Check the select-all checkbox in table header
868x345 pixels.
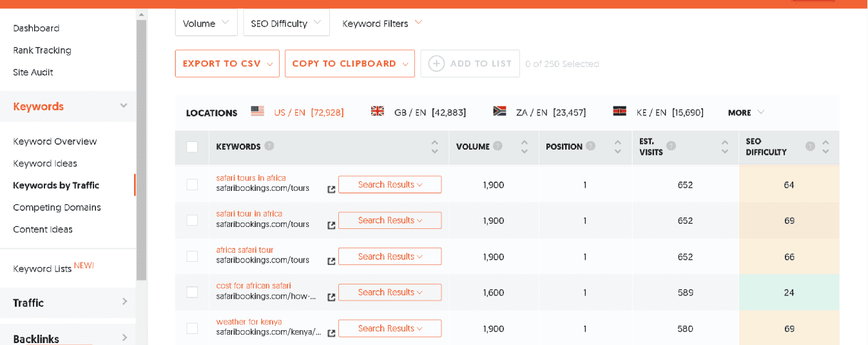(x=192, y=146)
